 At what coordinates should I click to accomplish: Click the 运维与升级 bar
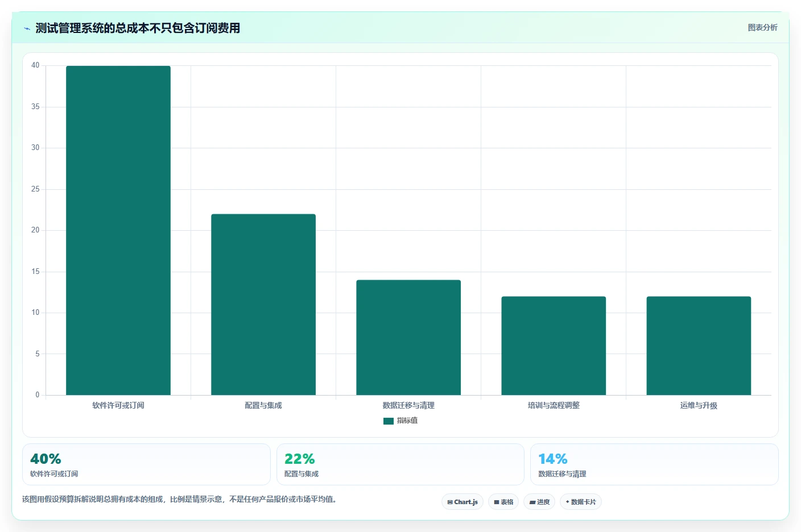pos(699,346)
